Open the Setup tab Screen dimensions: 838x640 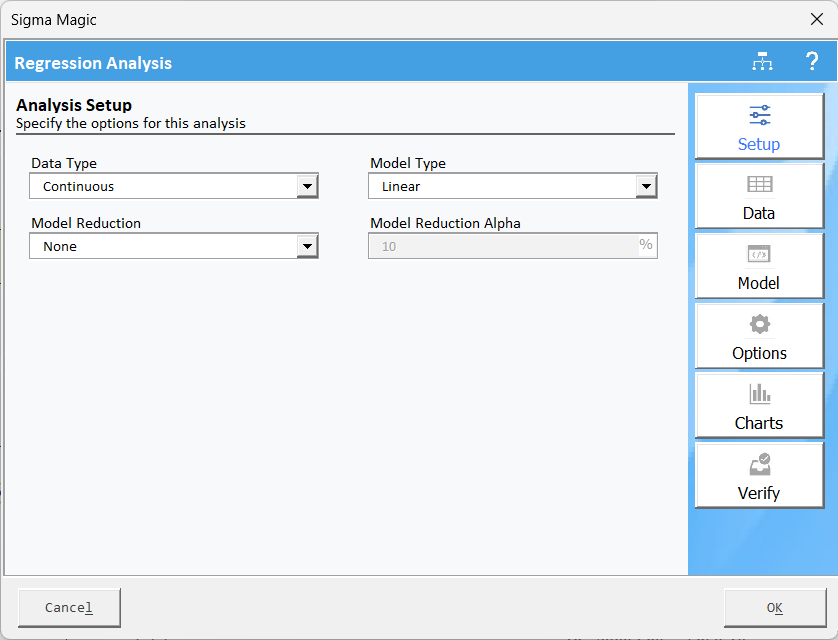[759, 127]
